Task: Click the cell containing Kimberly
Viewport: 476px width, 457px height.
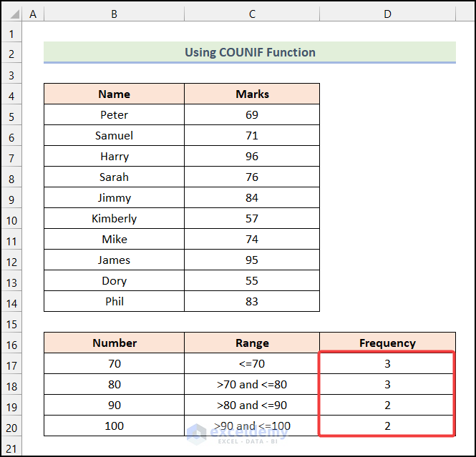Action: 114,218
